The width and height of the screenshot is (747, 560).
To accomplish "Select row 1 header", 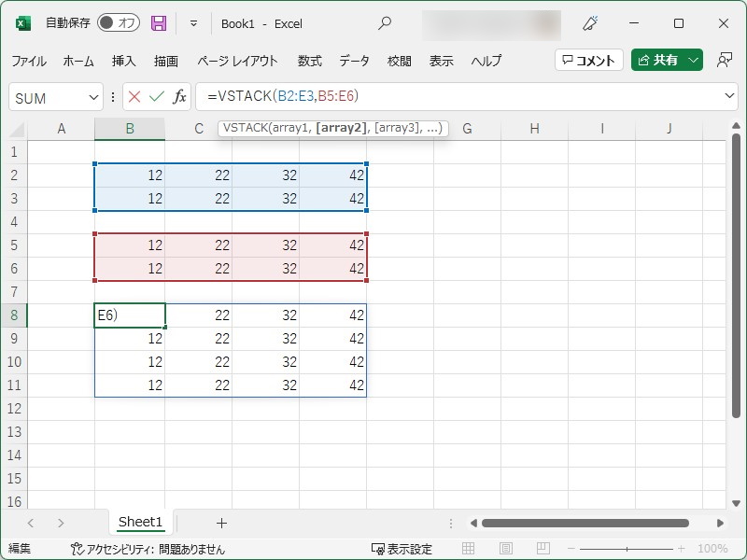I will 14,152.
